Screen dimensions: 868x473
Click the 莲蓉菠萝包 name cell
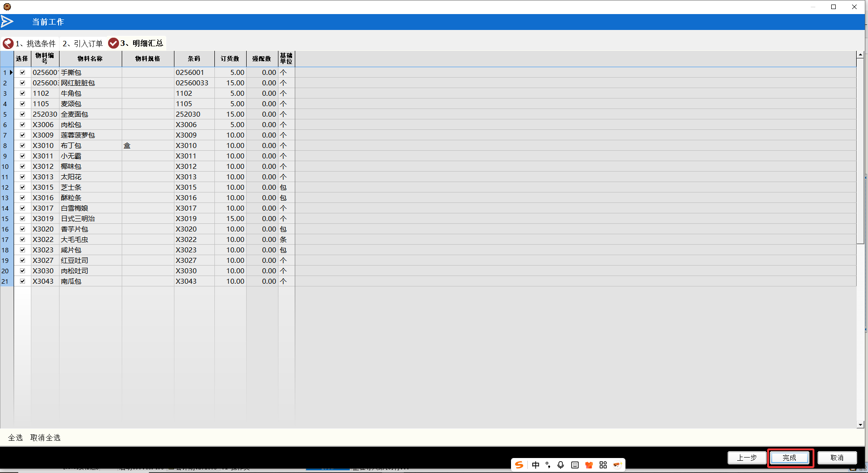pyautogui.click(x=90, y=135)
